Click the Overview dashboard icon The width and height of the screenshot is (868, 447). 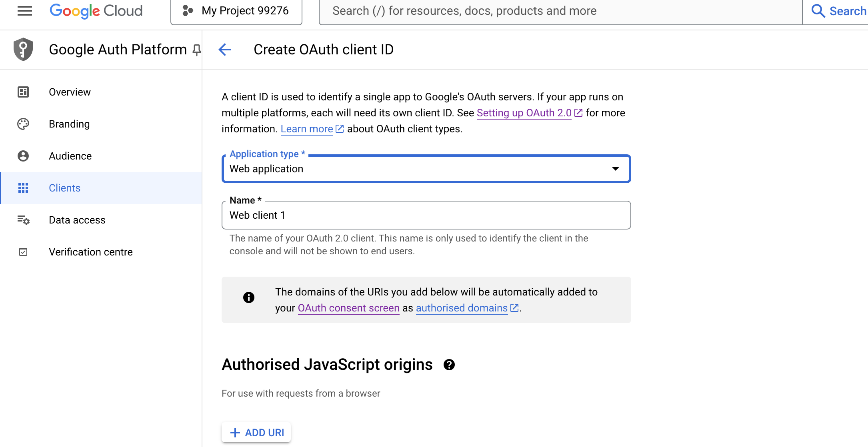[x=23, y=92]
